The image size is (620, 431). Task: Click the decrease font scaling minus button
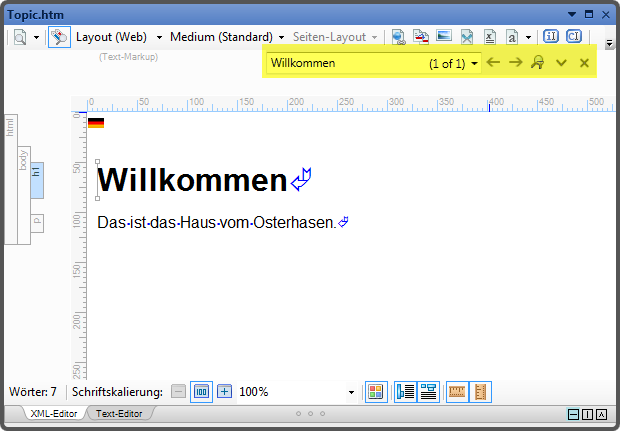point(178,392)
